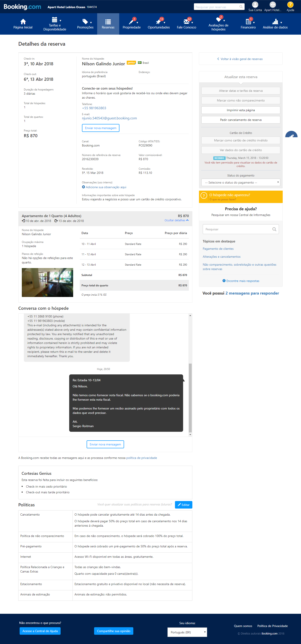
Task: Click the Oportunidades rocket icon
Action: tap(158, 22)
